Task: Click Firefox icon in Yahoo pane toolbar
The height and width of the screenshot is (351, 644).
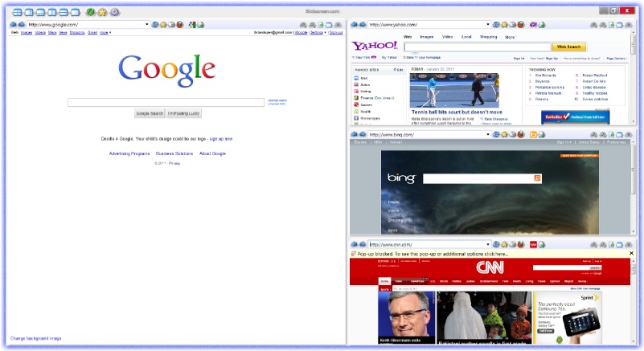Action: pyautogui.click(x=521, y=25)
